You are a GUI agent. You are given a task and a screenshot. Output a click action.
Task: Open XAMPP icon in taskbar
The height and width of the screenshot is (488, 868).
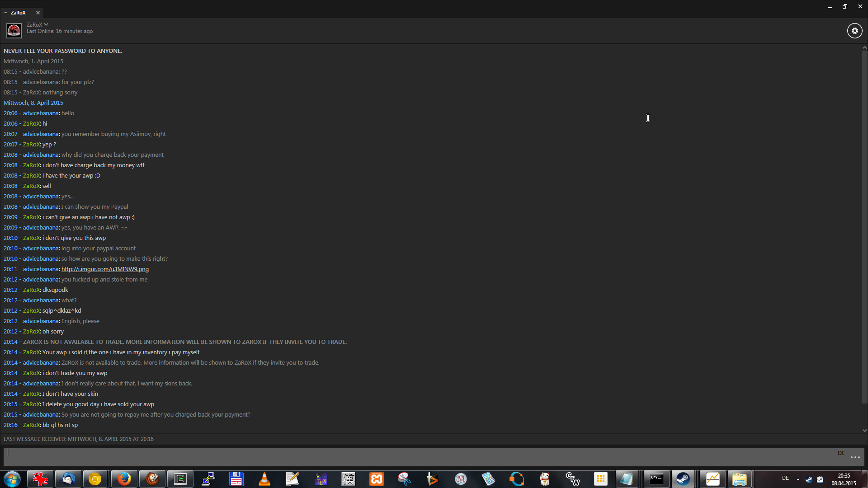click(x=377, y=479)
